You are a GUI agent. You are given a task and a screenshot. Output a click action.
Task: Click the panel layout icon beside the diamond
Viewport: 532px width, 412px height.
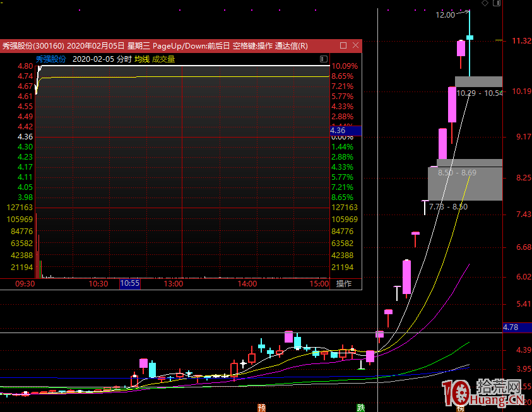coord(496,3)
